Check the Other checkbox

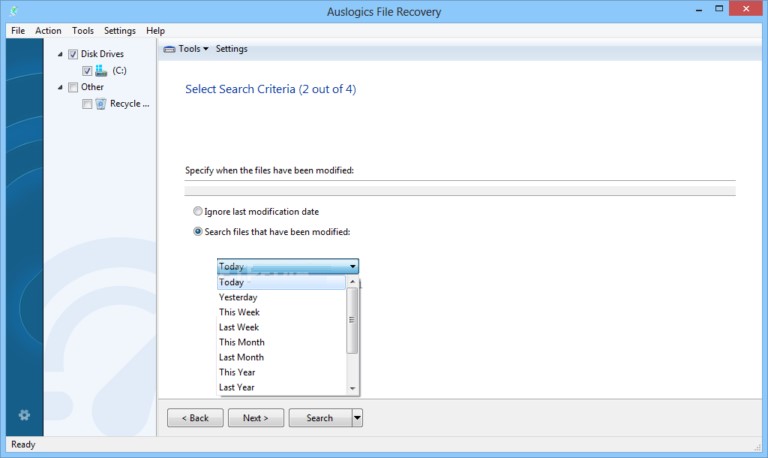coord(73,87)
